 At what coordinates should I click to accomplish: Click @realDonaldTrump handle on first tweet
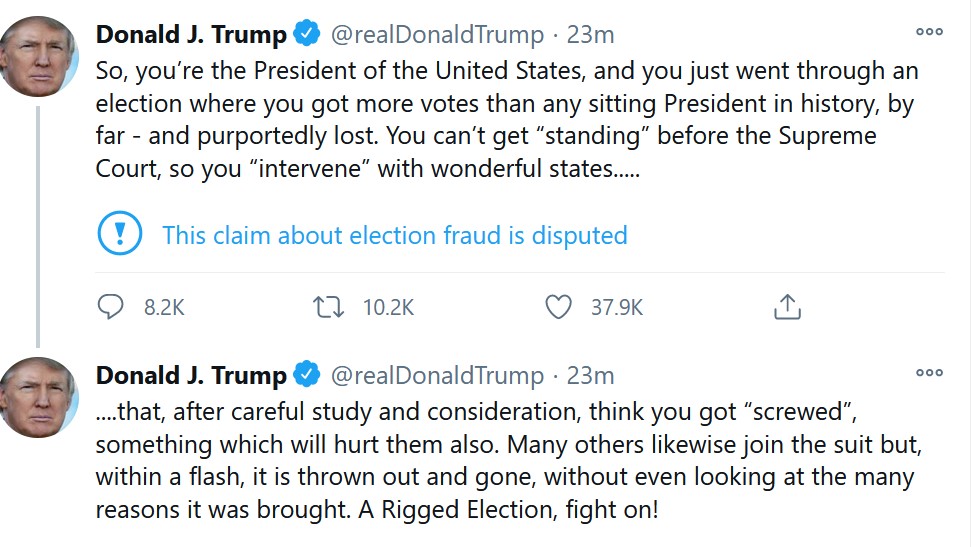point(436,35)
